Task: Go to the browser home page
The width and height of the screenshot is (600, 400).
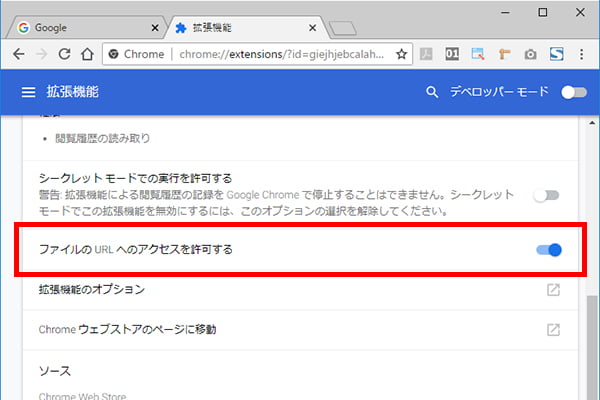Action: [x=88, y=53]
